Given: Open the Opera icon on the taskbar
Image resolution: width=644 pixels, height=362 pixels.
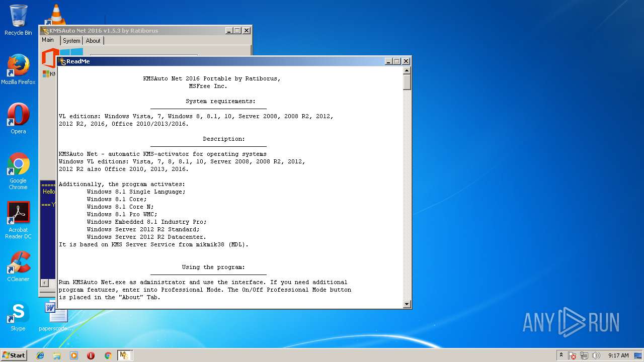Looking at the screenshot, I should 91,355.
